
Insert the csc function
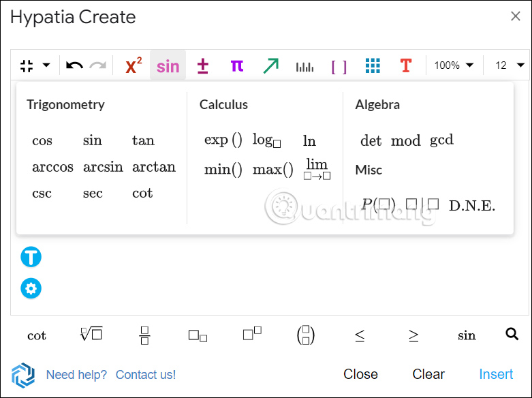pos(42,194)
